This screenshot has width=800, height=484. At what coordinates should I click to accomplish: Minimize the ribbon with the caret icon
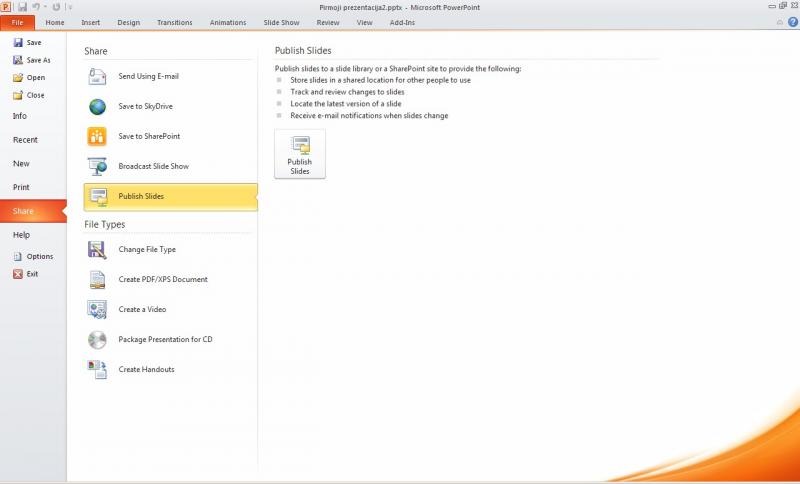[779, 22]
